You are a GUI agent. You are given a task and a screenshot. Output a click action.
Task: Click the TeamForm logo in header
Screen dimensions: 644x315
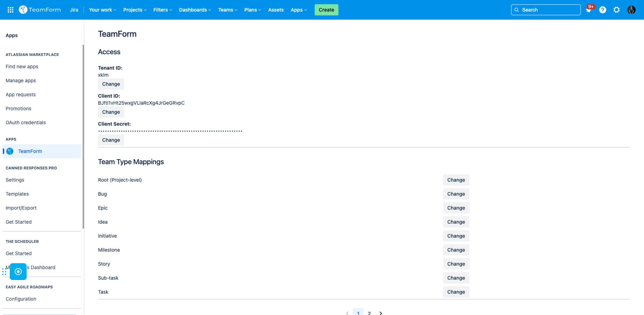40,10
